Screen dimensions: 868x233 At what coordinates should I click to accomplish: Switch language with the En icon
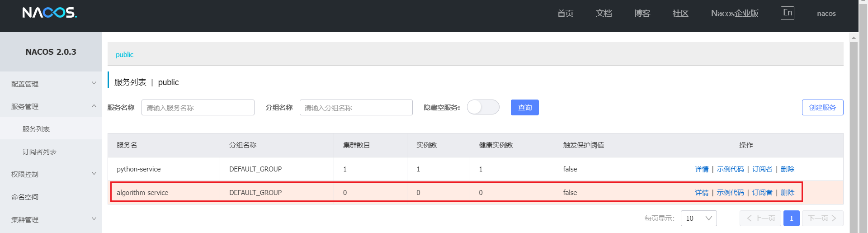[787, 13]
